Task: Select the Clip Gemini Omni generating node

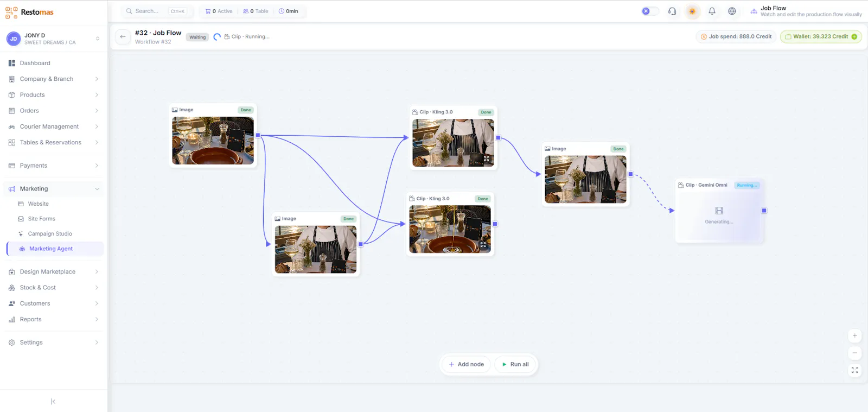Action: click(x=719, y=210)
